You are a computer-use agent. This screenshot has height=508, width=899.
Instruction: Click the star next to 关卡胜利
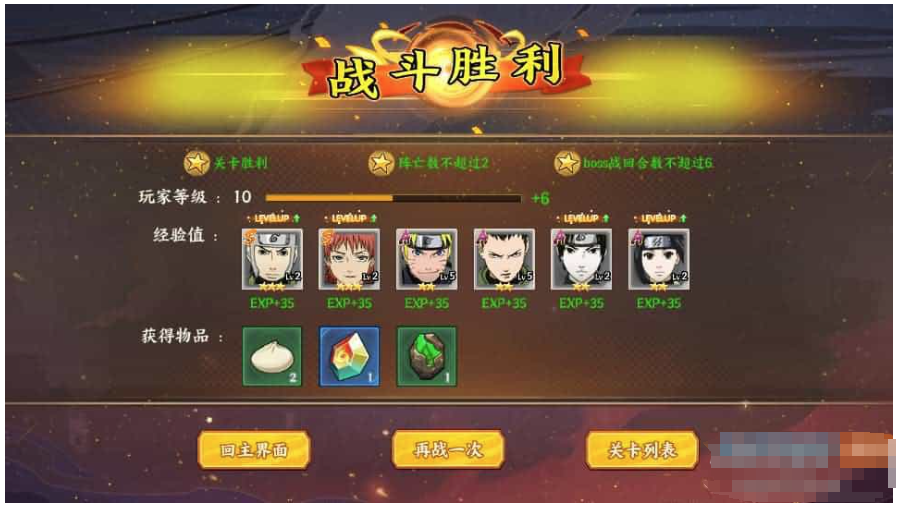point(197,163)
